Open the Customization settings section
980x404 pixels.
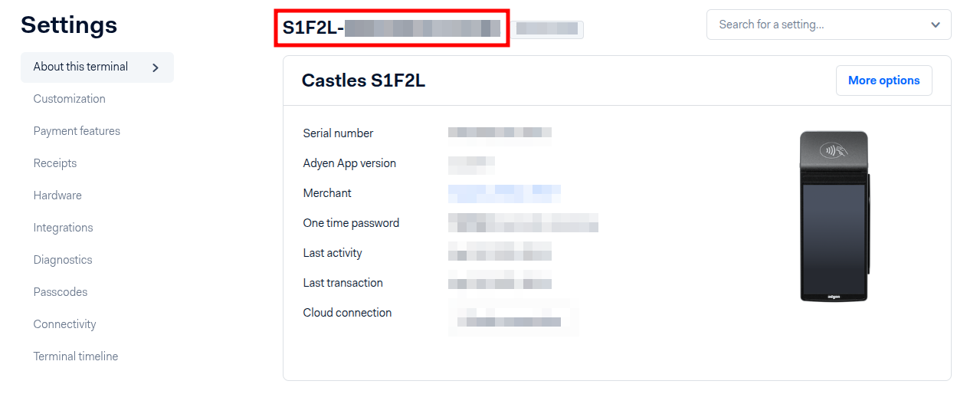69,99
